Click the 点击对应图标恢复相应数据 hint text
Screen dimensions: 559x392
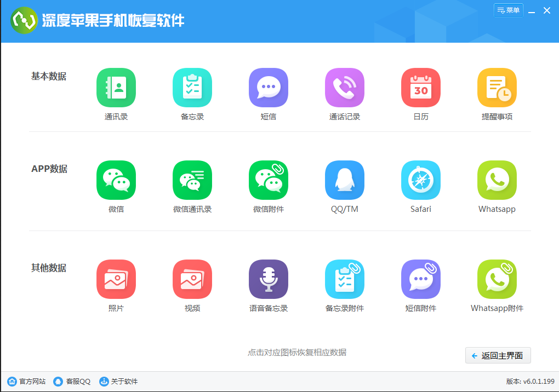tap(297, 353)
